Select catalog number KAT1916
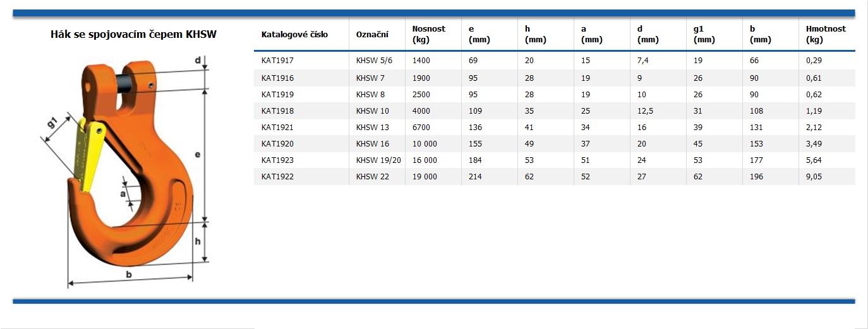This screenshot has height=329, width=868. 277,78
